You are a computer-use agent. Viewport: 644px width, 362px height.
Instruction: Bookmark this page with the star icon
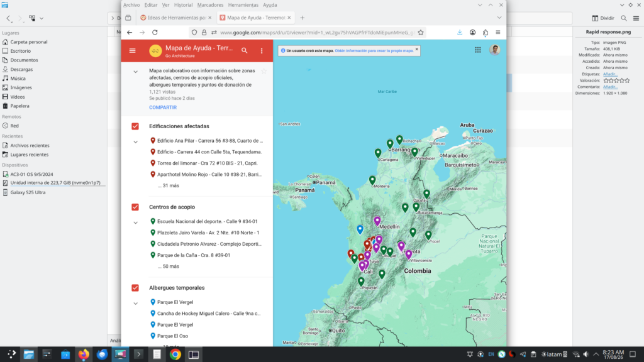(421, 33)
